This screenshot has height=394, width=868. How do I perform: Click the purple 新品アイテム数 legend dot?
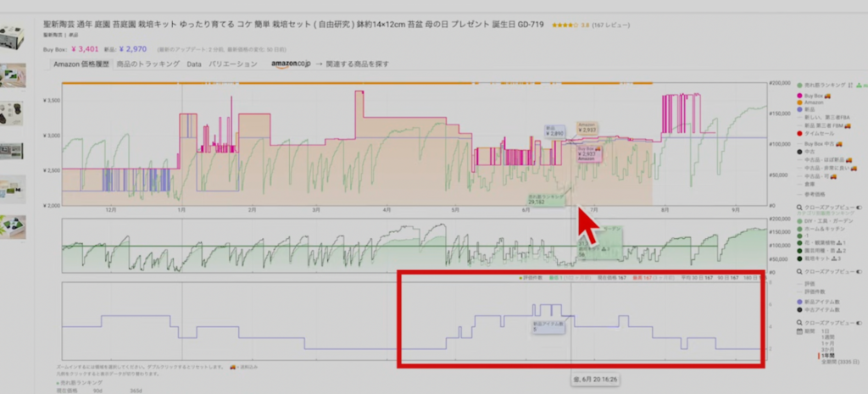pos(800,301)
